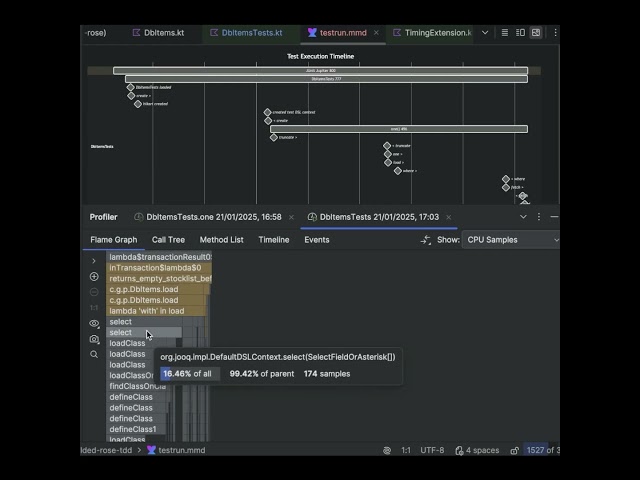Reset the flame graph zoom to 1:1
The height and width of the screenshot is (480, 640).
(x=94, y=308)
